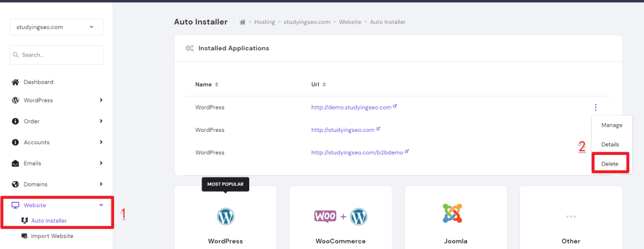The image size is (644, 249).
Task: Open the three-dot menu on demo.studyingseo.com row
Action: click(x=596, y=107)
